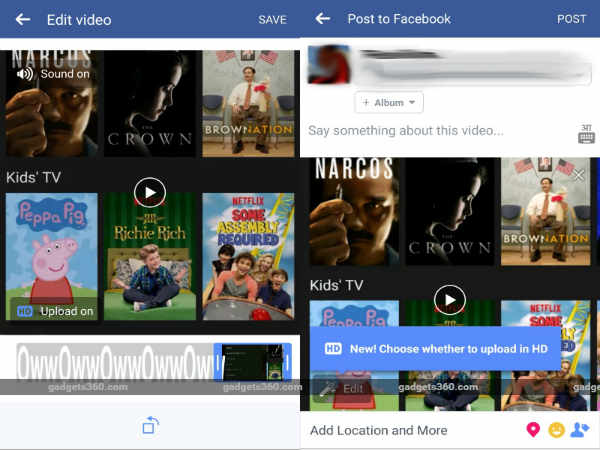Tag people with the blue person icon
The height and width of the screenshot is (450, 600).
(579, 430)
